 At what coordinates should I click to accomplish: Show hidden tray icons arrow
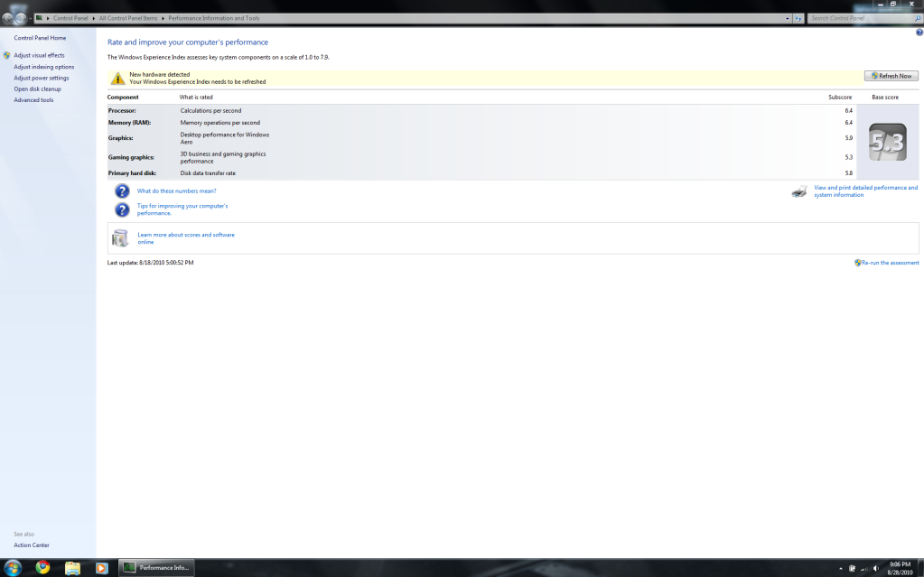coord(841,569)
